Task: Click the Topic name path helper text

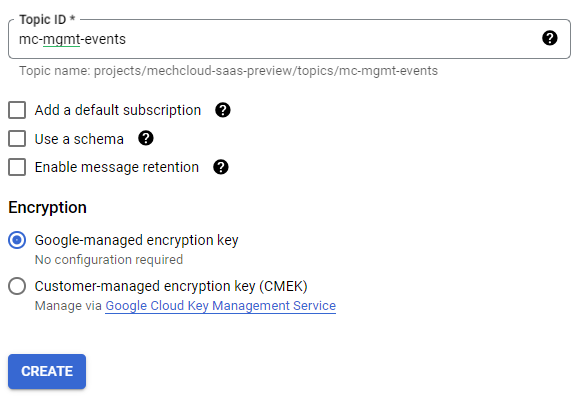Action: (x=228, y=71)
